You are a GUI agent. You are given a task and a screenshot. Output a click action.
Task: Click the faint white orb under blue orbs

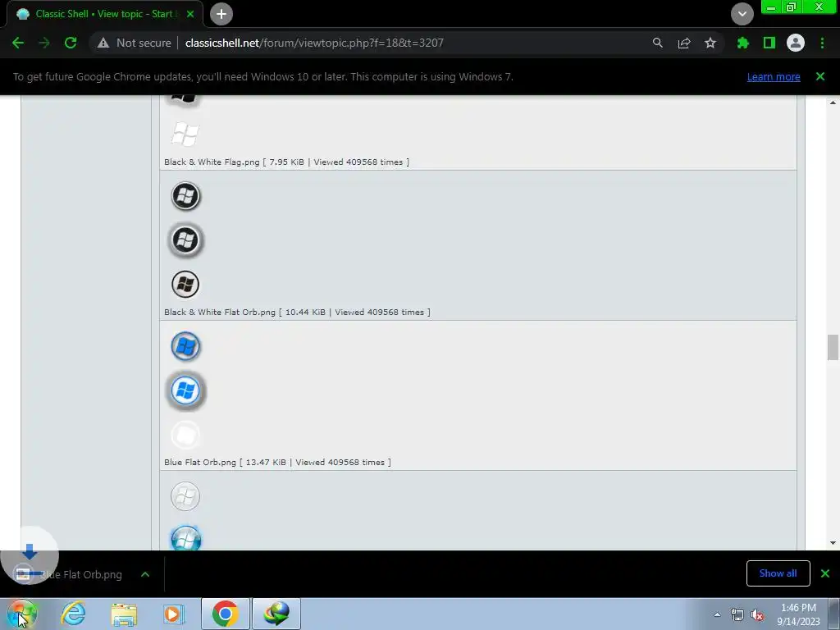pos(185,435)
